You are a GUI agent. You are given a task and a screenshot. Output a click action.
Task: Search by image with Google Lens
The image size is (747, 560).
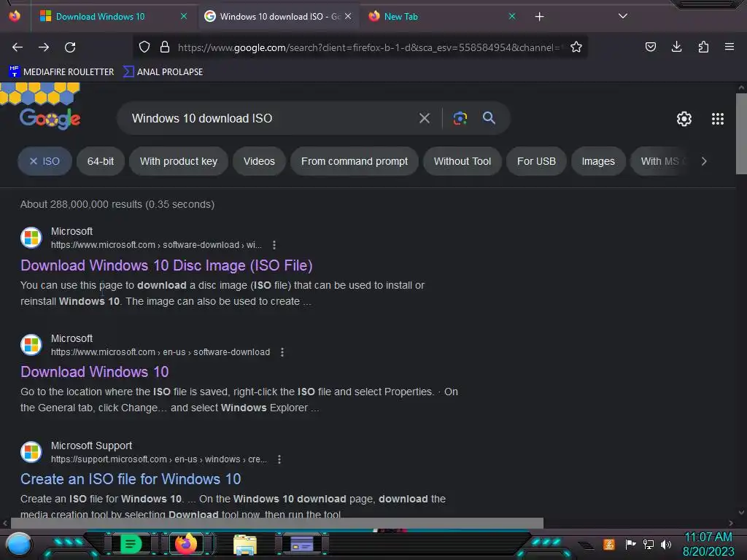click(460, 118)
